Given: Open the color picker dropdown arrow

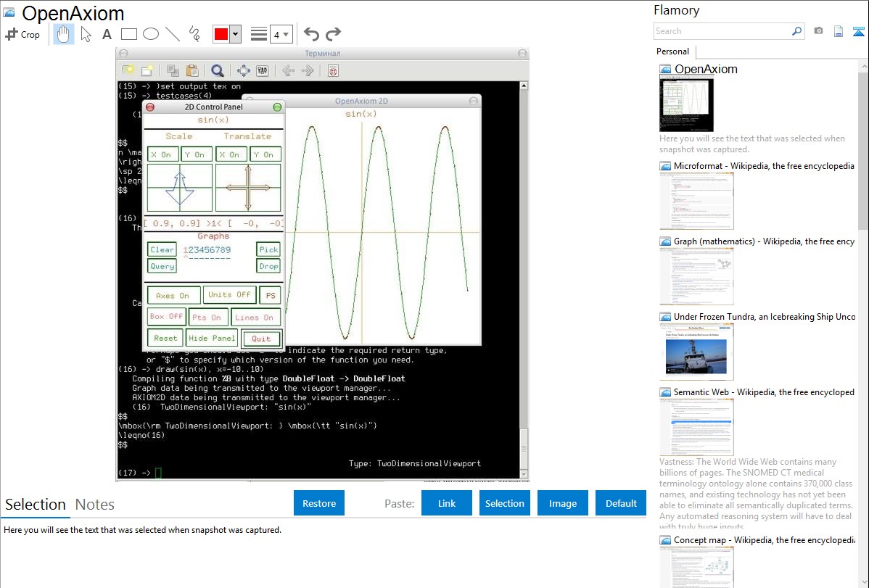Looking at the screenshot, I should pos(236,34).
